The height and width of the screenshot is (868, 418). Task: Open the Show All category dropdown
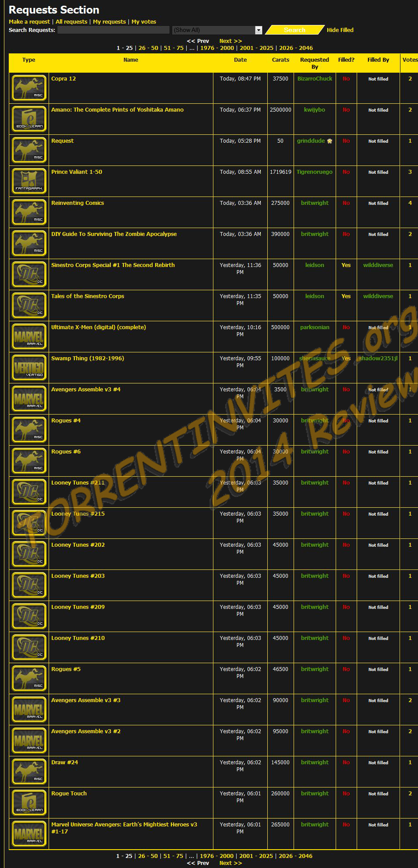217,30
